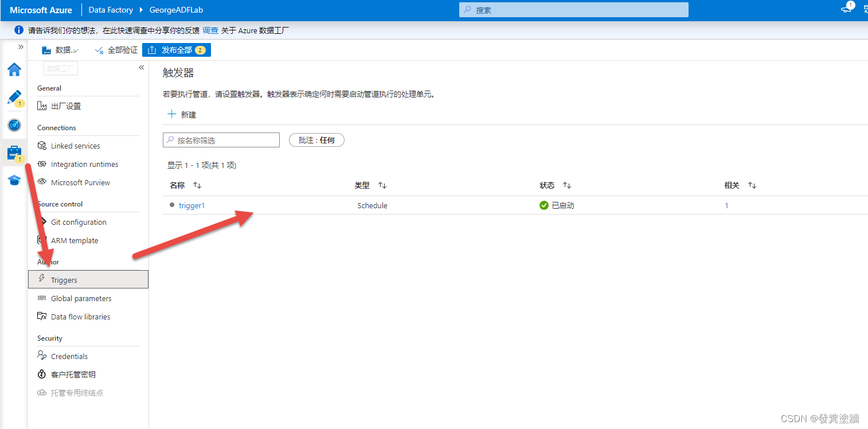Viewport: 868px width, 429px height.
Task: Open Linked services
Action: pyautogui.click(x=75, y=146)
